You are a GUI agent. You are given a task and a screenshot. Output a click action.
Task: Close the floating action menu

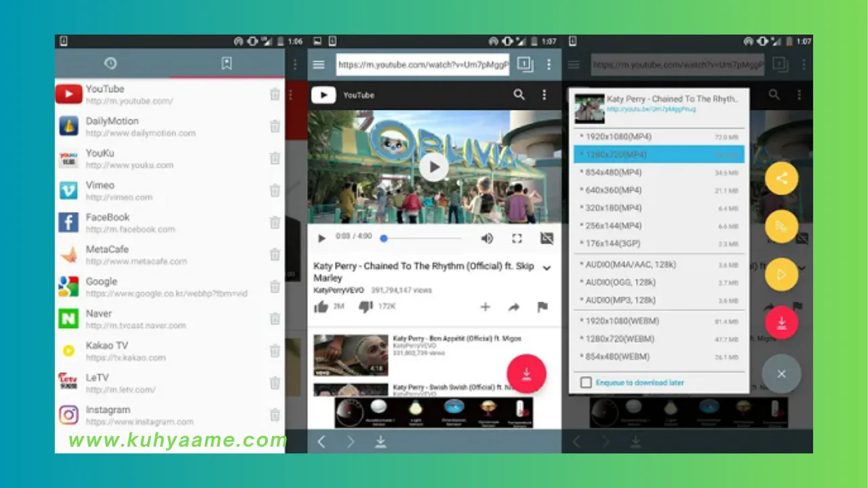781,373
